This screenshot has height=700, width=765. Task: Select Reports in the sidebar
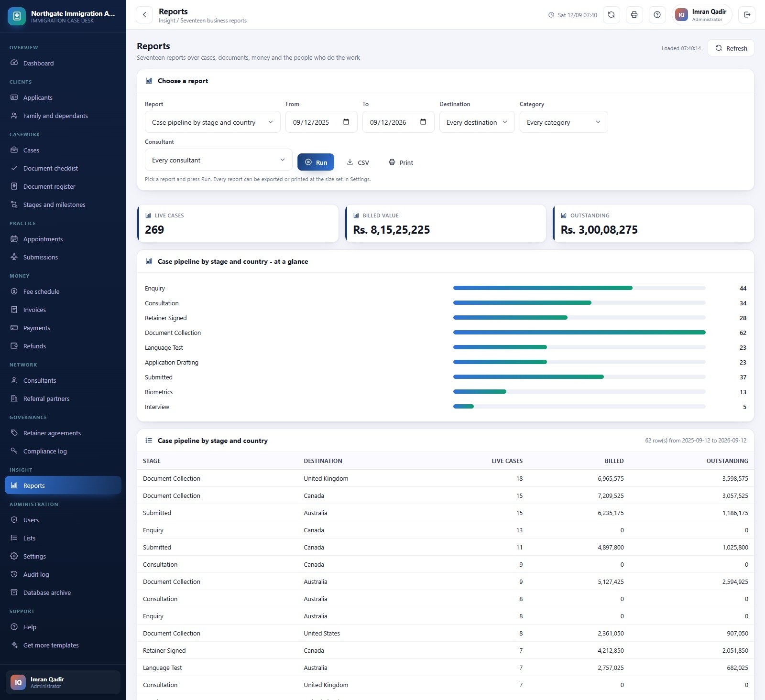63,485
